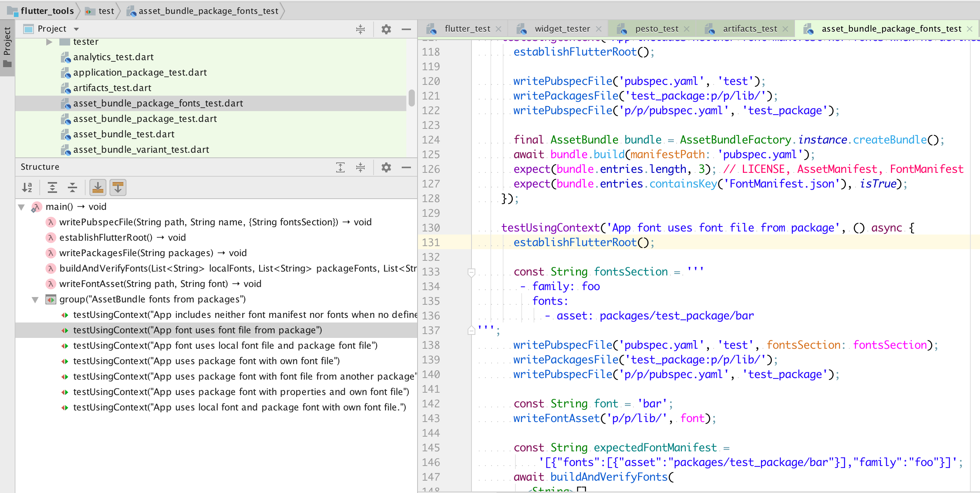Click expand icon in Structure header

point(340,167)
